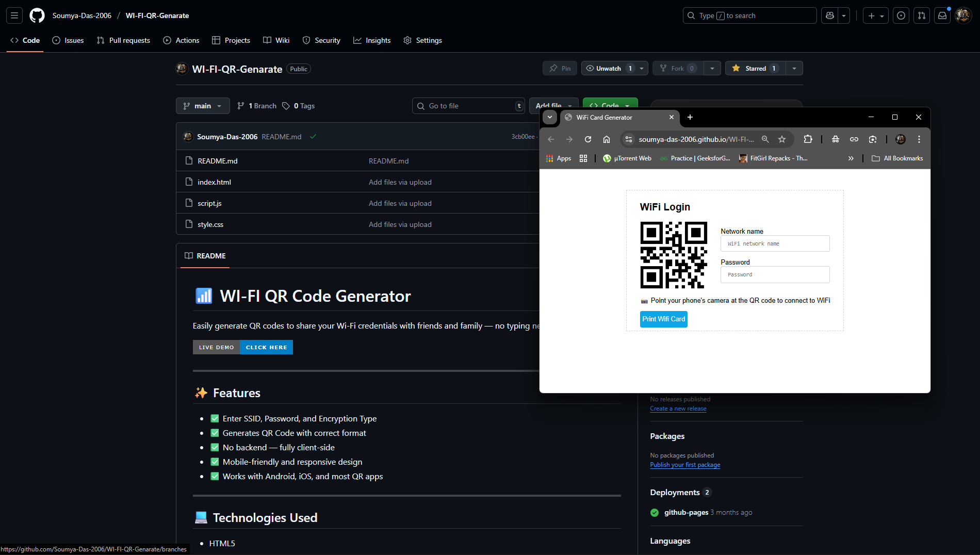Open Issues shortcut icon in header
The image size is (980, 555).
point(901,15)
